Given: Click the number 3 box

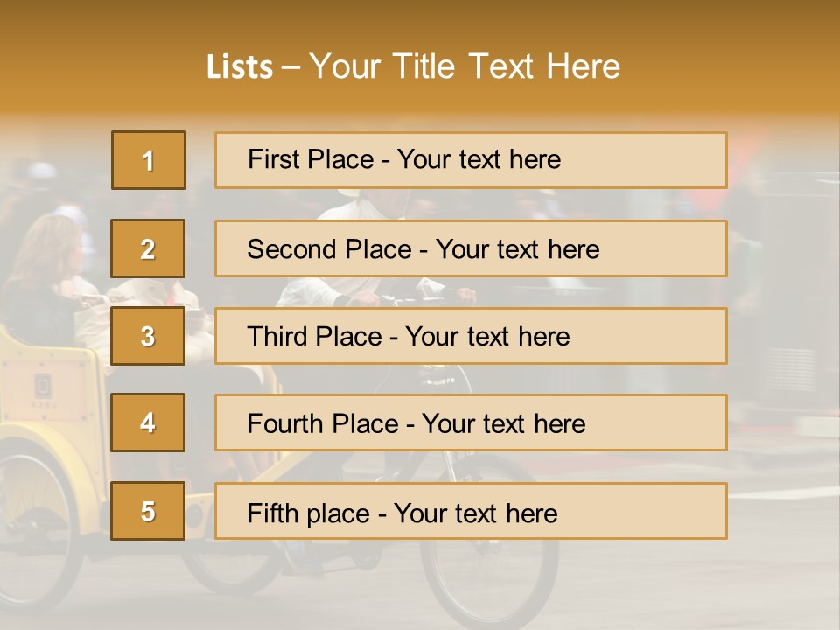Looking at the screenshot, I should 148,336.
